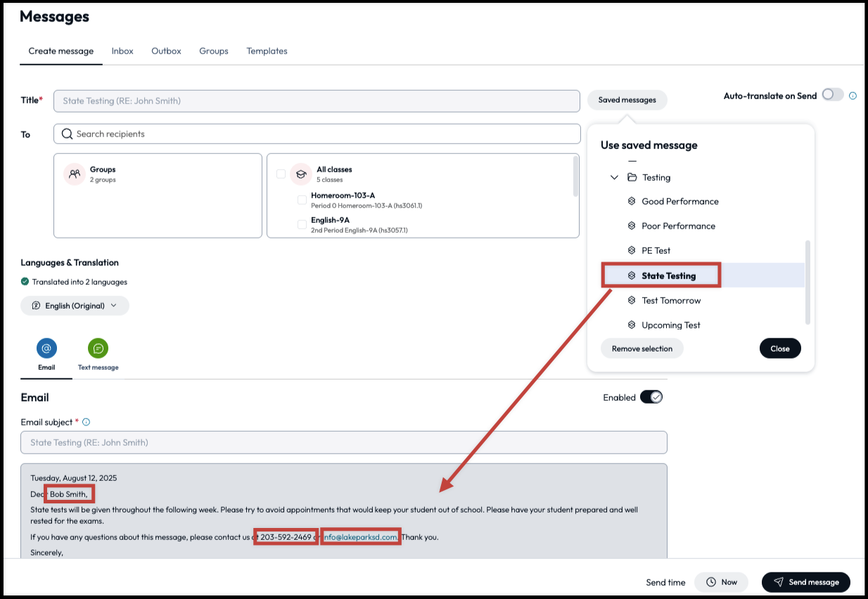Click the search magnifier icon in recipients
Viewport: 868px width, 599px height.
point(67,134)
